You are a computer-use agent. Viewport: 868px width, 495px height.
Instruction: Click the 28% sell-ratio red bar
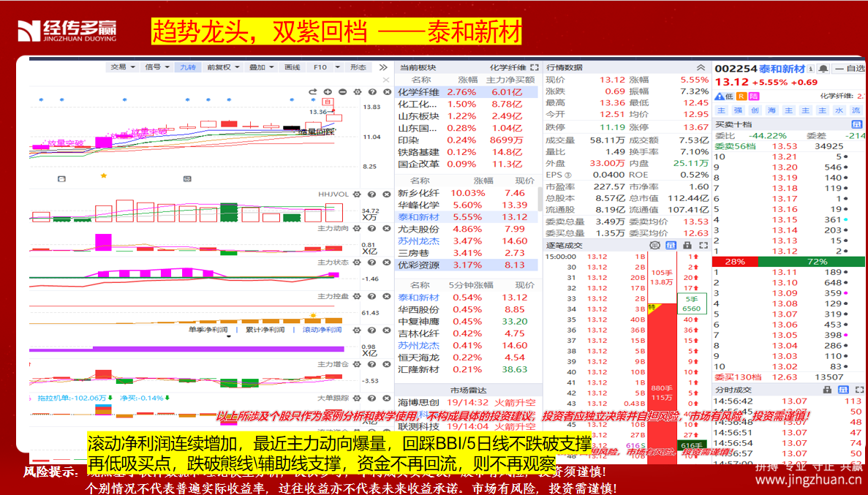point(735,262)
